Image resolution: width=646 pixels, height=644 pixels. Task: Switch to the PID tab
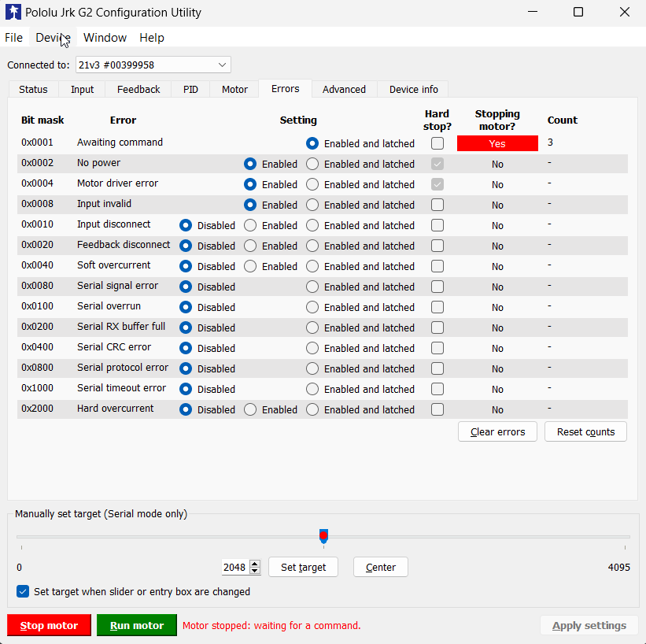click(x=190, y=89)
